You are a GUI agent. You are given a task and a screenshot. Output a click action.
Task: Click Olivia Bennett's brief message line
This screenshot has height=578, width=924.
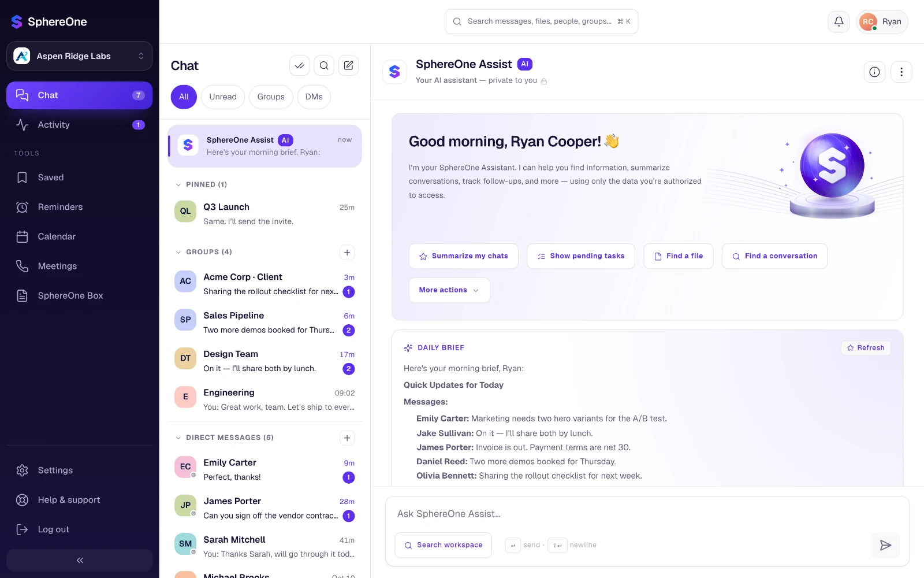(x=529, y=476)
